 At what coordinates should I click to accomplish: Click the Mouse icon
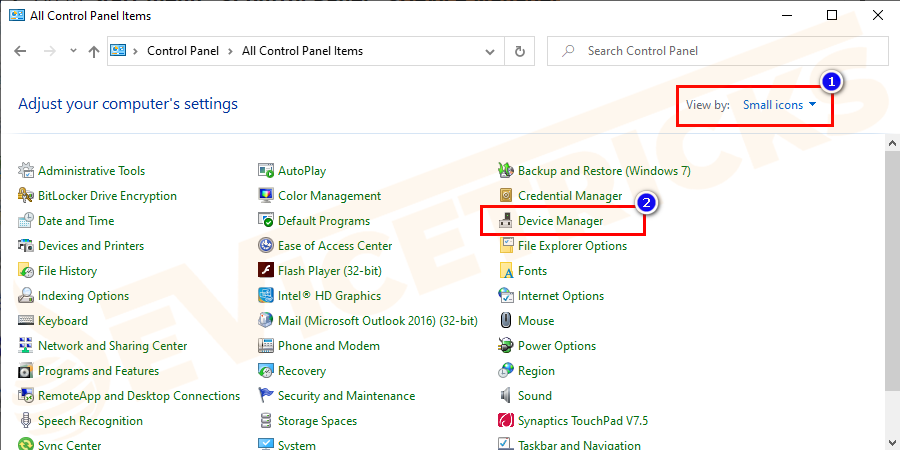506,320
